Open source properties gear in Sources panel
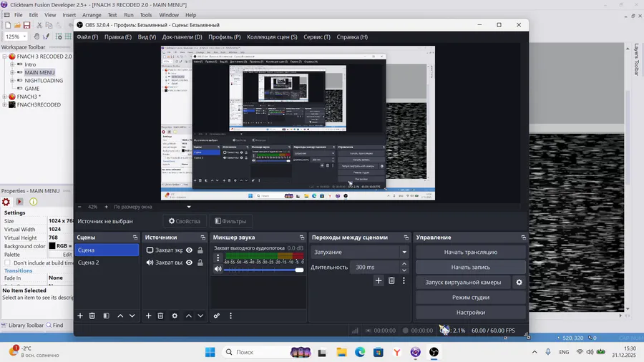The image size is (644, 362). pyautogui.click(x=175, y=315)
